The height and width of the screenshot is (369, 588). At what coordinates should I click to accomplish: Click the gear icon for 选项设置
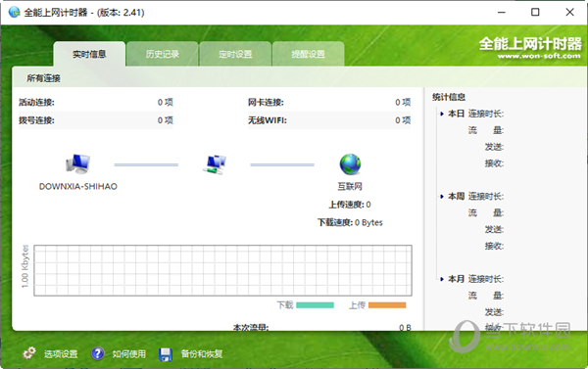[x=28, y=353]
